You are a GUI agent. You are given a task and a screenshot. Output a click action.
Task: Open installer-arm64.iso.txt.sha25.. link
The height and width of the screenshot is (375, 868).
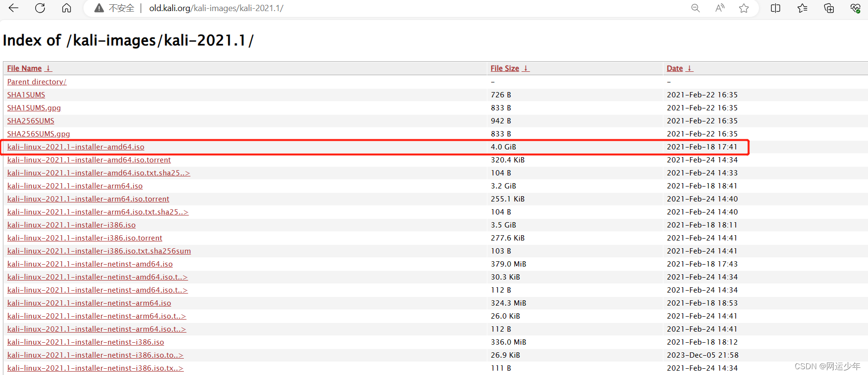click(97, 212)
